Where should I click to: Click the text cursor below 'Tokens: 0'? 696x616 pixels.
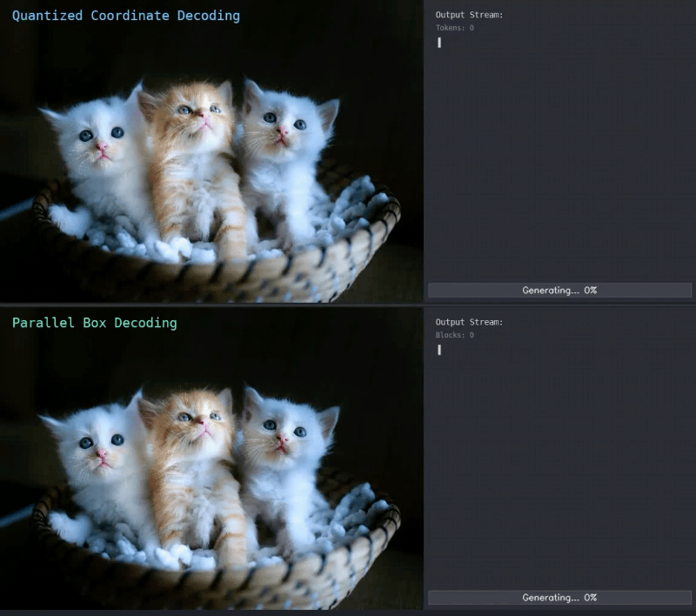439,43
